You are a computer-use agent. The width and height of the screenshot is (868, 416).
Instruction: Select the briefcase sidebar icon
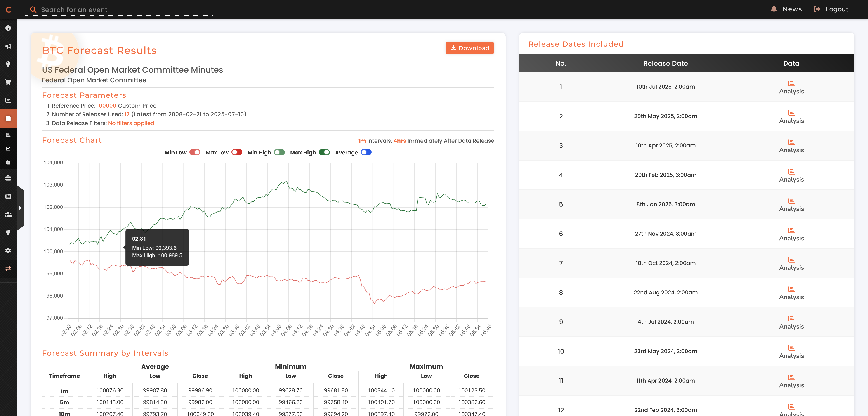(8, 178)
